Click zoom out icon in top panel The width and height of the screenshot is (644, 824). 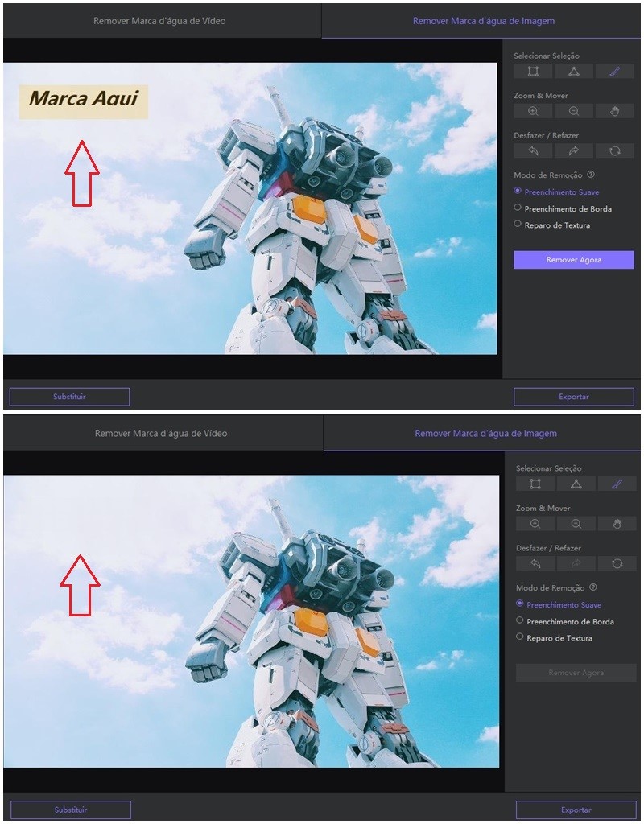[573, 111]
